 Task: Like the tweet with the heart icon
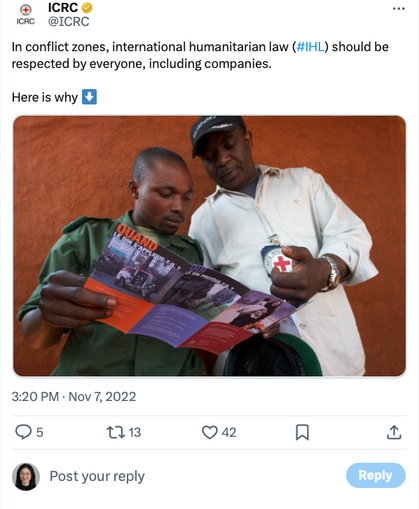coord(210,432)
